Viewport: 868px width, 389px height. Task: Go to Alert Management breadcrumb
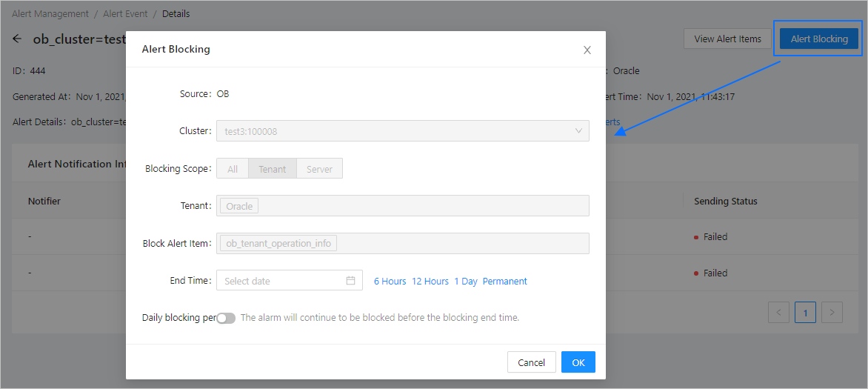click(50, 14)
